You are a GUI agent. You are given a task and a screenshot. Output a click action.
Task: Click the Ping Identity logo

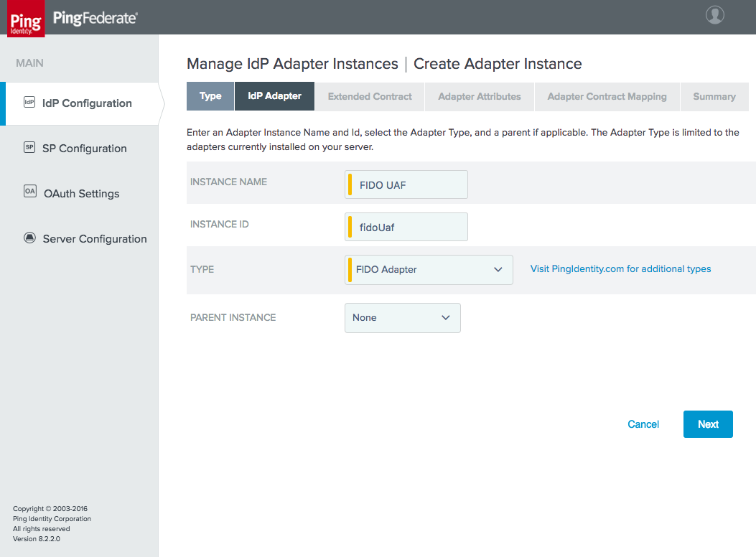click(26, 19)
